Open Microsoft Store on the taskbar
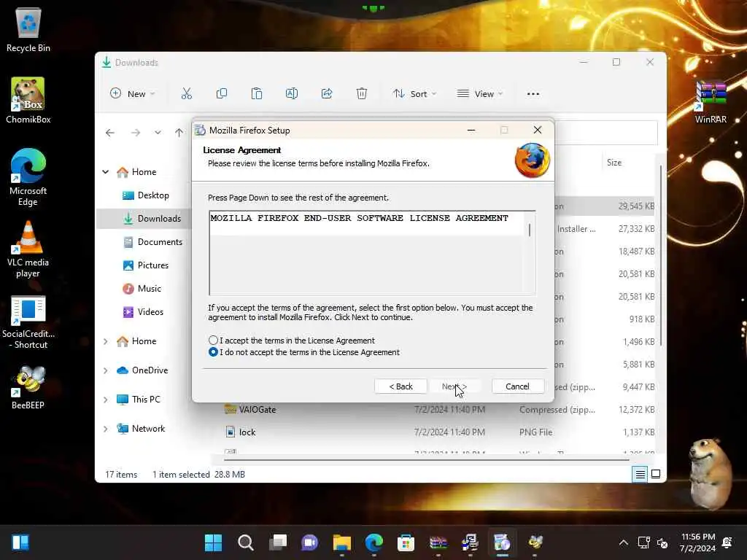The height and width of the screenshot is (560, 747). (x=406, y=542)
